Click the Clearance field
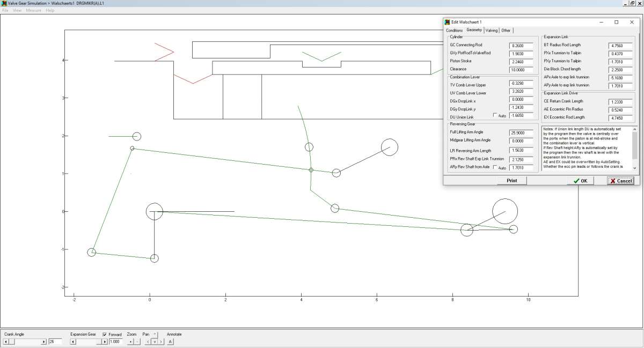 521,70
